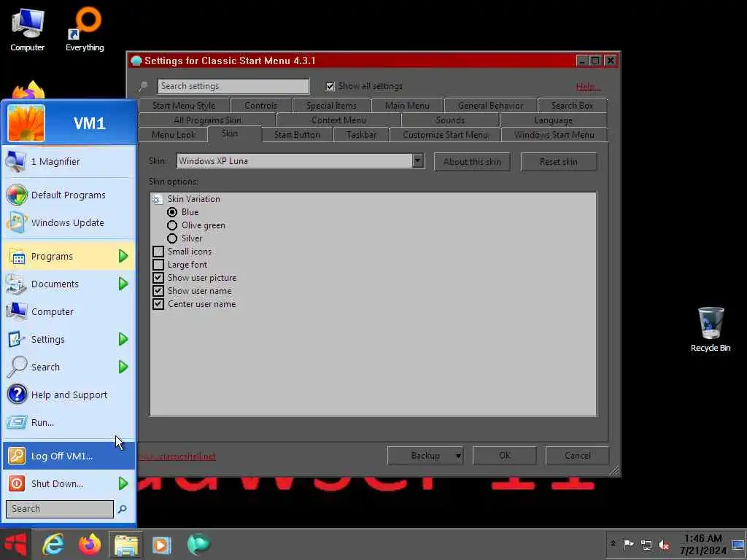The width and height of the screenshot is (747, 560).
Task: Expand the Search submenu arrow
Action: tap(123, 367)
